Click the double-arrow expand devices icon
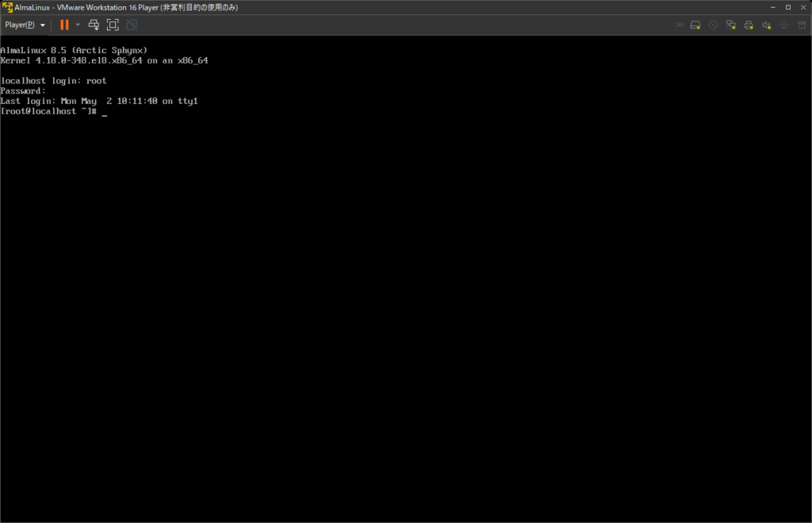 (680, 25)
